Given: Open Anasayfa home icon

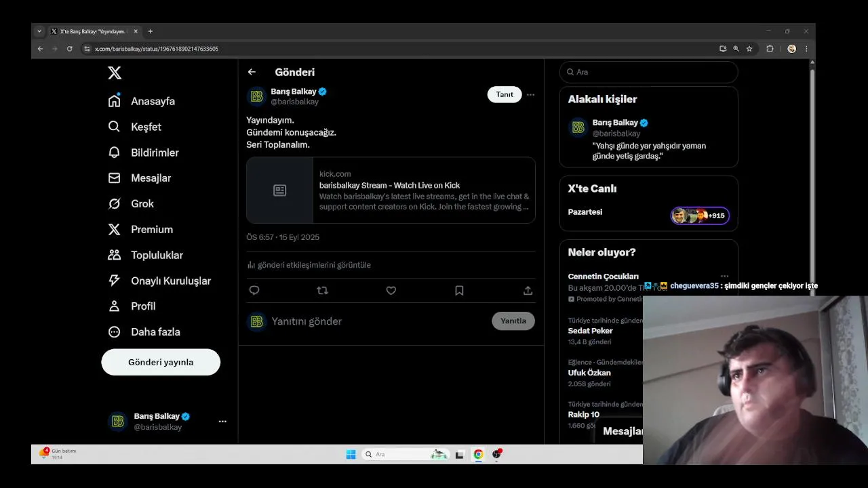Looking at the screenshot, I should [115, 101].
